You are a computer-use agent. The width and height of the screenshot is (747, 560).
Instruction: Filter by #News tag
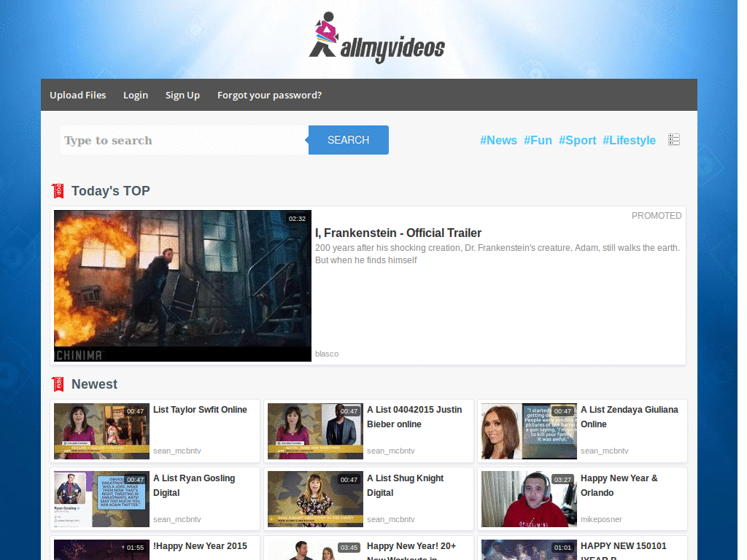pyautogui.click(x=498, y=141)
